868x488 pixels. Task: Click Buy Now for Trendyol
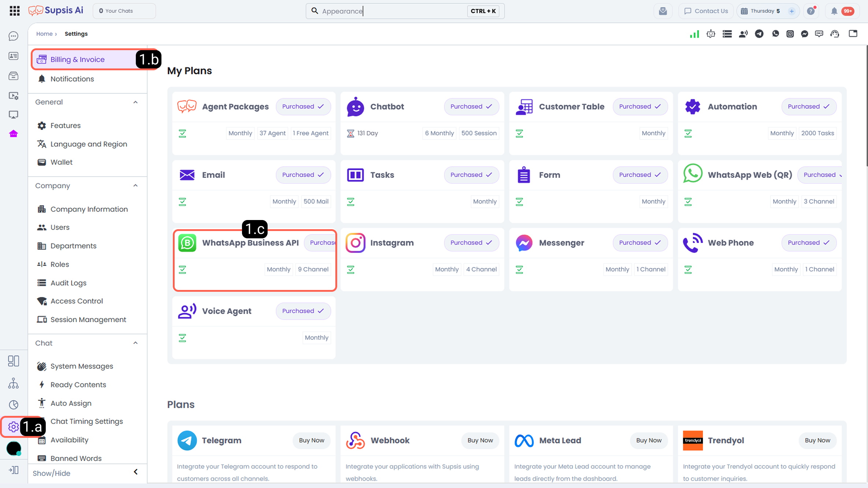[817, 440]
